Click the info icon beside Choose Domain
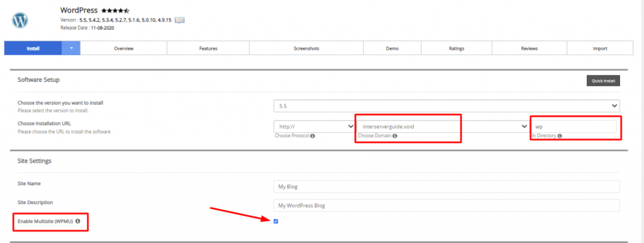Image resolution: width=644 pixels, height=243 pixels. pos(394,136)
